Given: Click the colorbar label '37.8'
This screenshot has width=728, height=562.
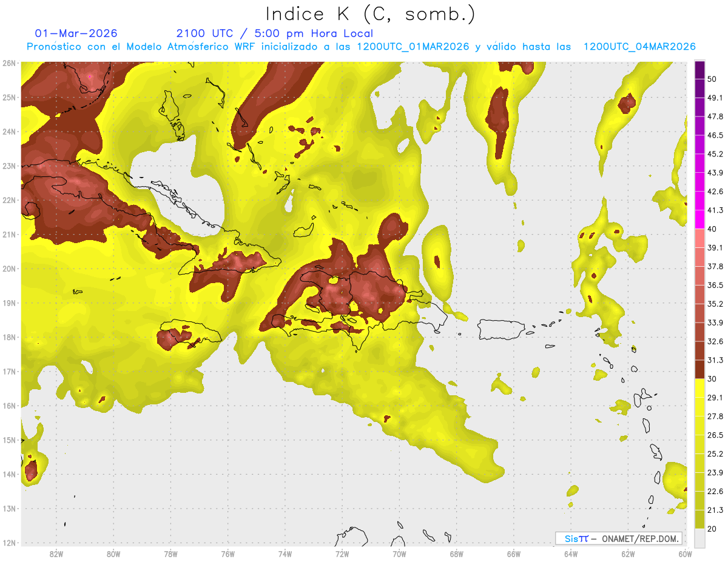Looking at the screenshot, I should 715,267.
